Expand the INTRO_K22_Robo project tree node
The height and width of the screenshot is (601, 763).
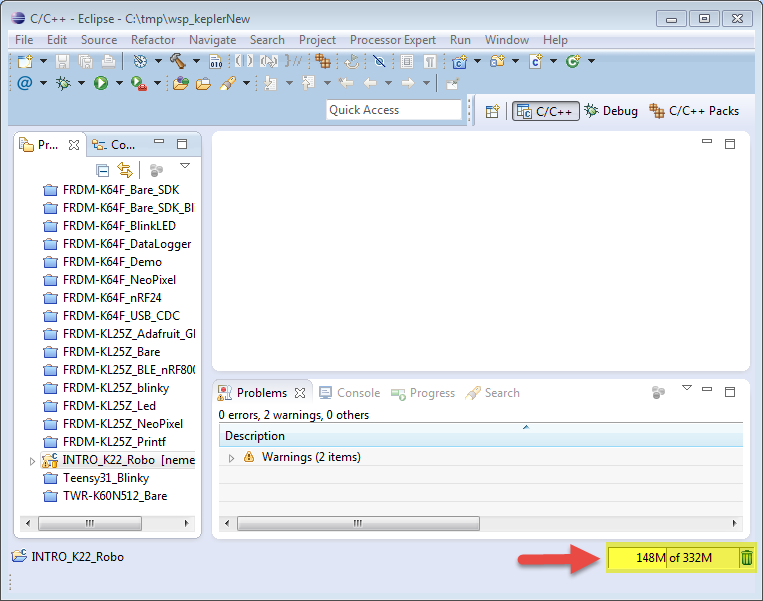(x=32, y=460)
